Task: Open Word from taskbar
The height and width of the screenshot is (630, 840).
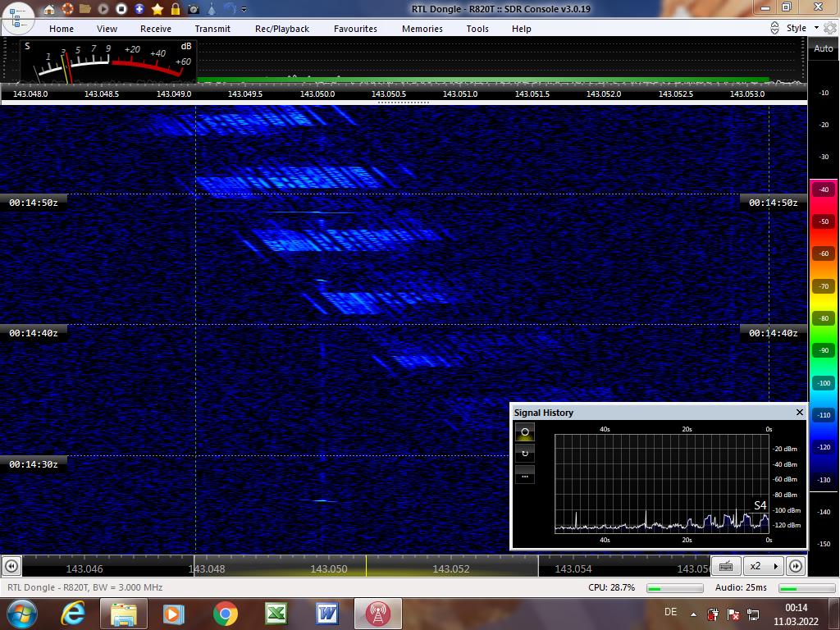Action: (326, 614)
